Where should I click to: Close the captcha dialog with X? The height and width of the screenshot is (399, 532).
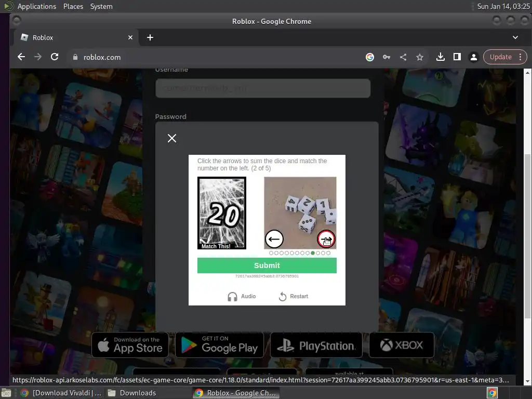(x=171, y=138)
